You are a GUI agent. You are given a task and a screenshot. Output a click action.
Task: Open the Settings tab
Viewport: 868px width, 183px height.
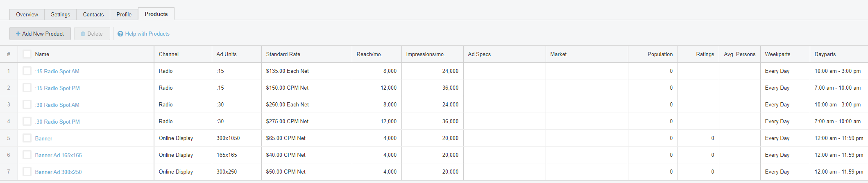(60, 14)
